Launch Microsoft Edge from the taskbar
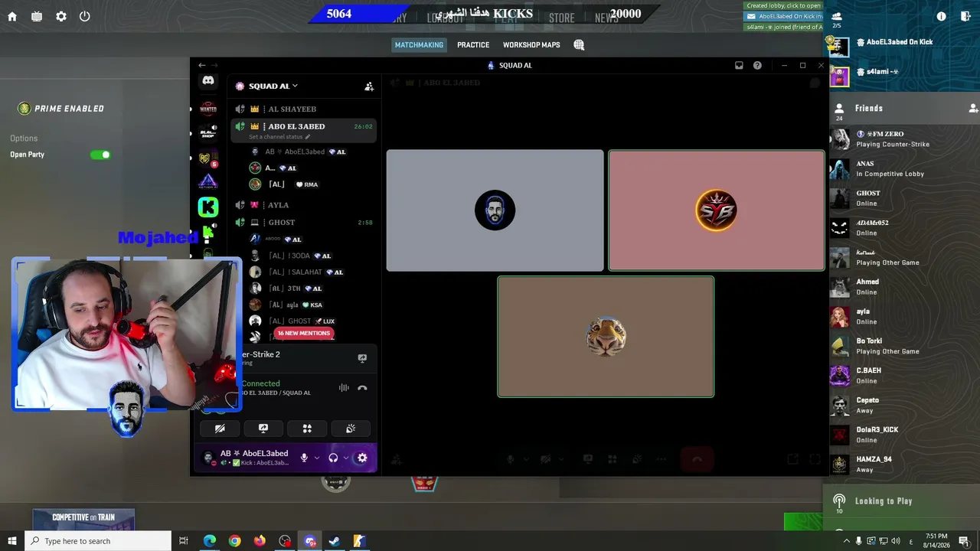Viewport: 980px width, 551px height. [x=210, y=541]
